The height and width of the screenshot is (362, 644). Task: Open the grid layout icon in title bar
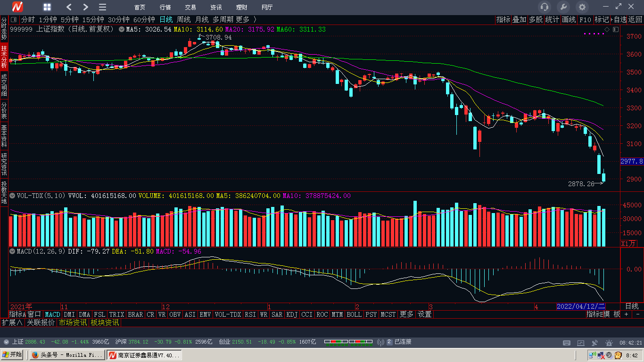(x=47, y=7)
